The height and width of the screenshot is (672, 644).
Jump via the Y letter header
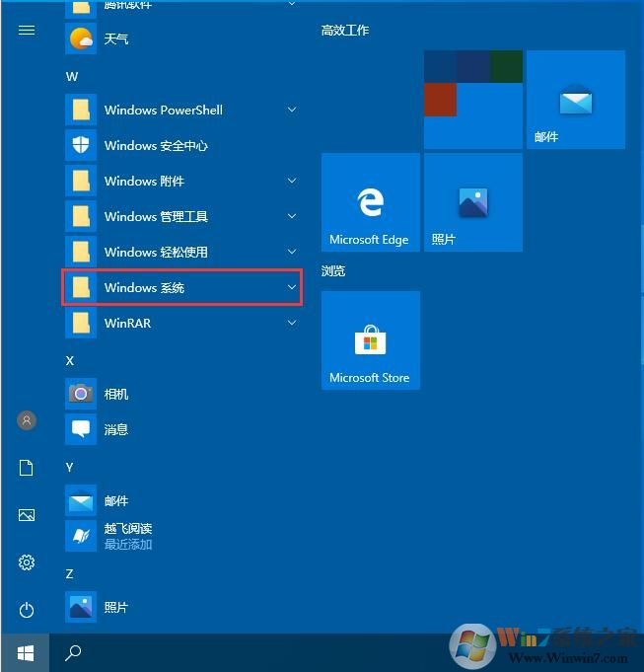70,468
